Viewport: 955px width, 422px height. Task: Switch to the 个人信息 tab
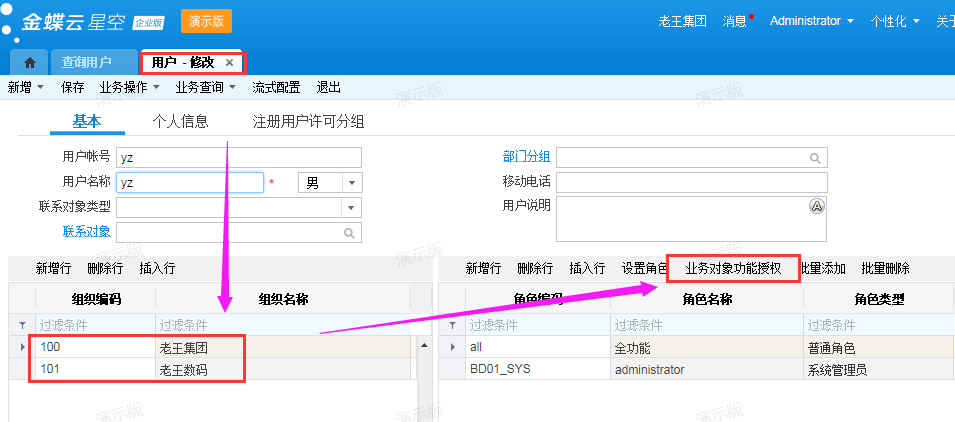pyautogui.click(x=180, y=122)
